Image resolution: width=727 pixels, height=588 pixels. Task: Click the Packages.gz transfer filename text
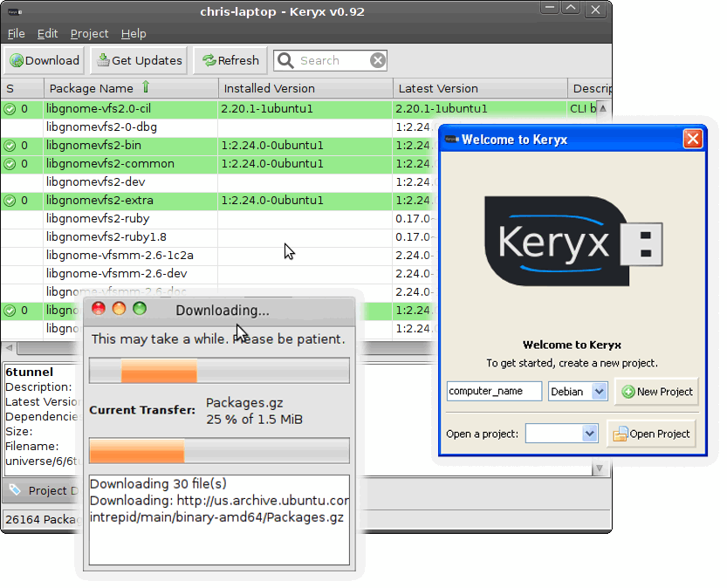[x=244, y=403]
